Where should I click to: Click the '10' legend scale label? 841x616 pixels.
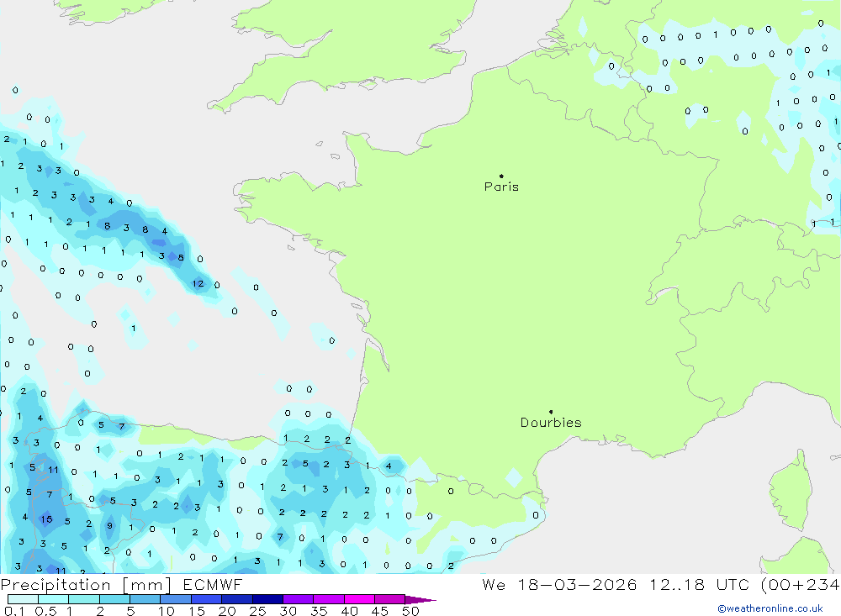pos(166,611)
